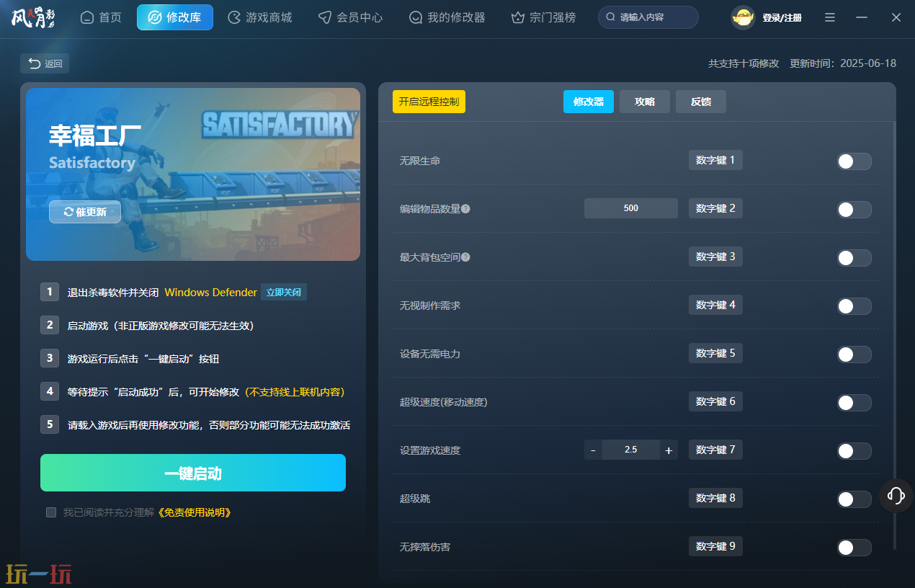Click 登录/注册 link

[x=782, y=17]
